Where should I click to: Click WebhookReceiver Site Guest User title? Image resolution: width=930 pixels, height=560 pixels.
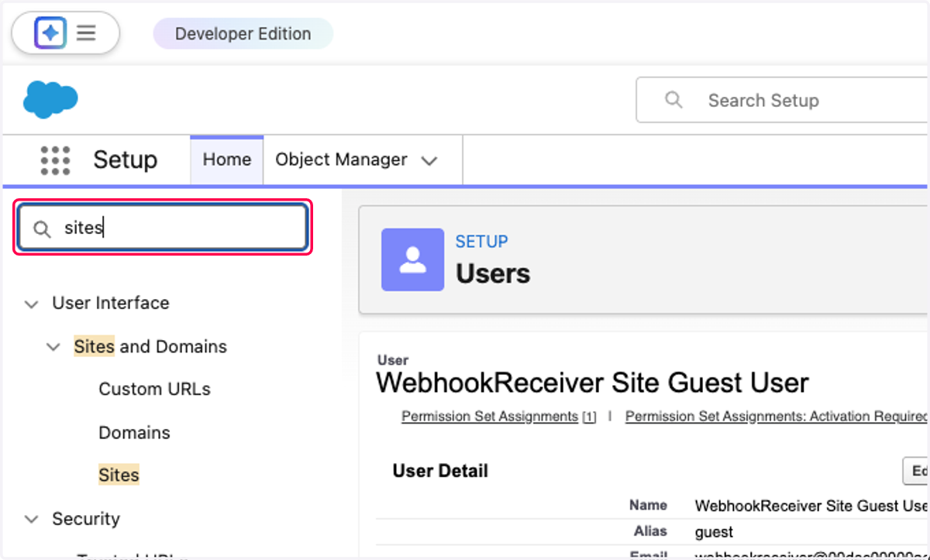pyautogui.click(x=592, y=383)
